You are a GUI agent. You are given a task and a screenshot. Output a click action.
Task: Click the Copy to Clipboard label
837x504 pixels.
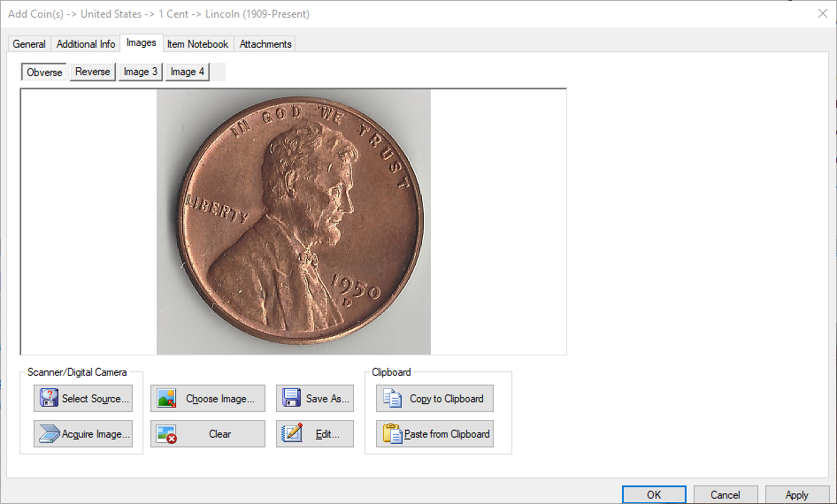(x=446, y=399)
